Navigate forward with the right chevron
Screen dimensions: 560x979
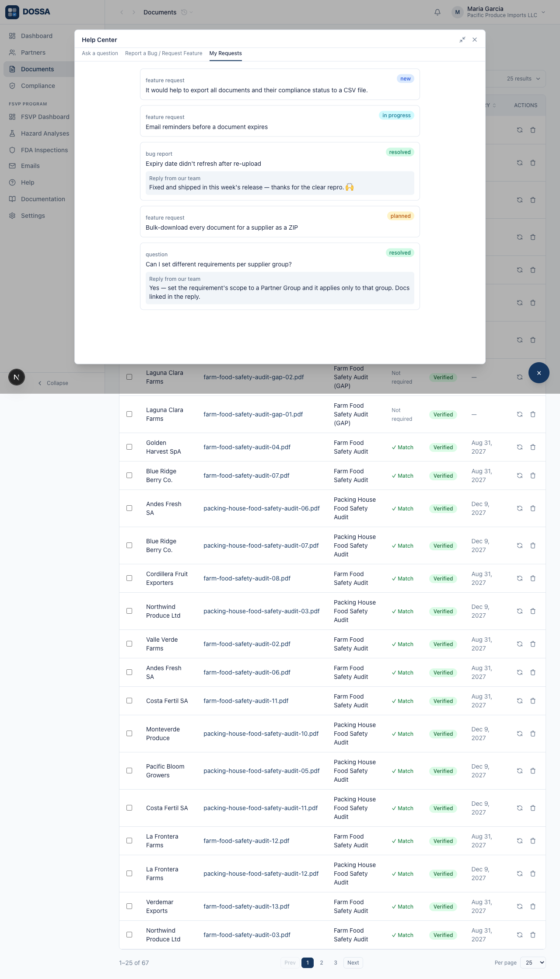point(134,12)
